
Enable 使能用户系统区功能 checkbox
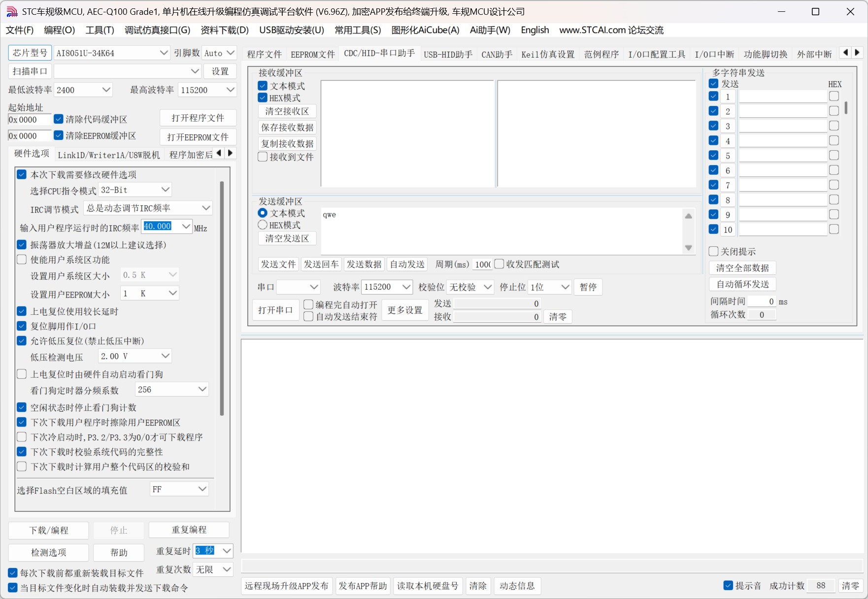22,259
